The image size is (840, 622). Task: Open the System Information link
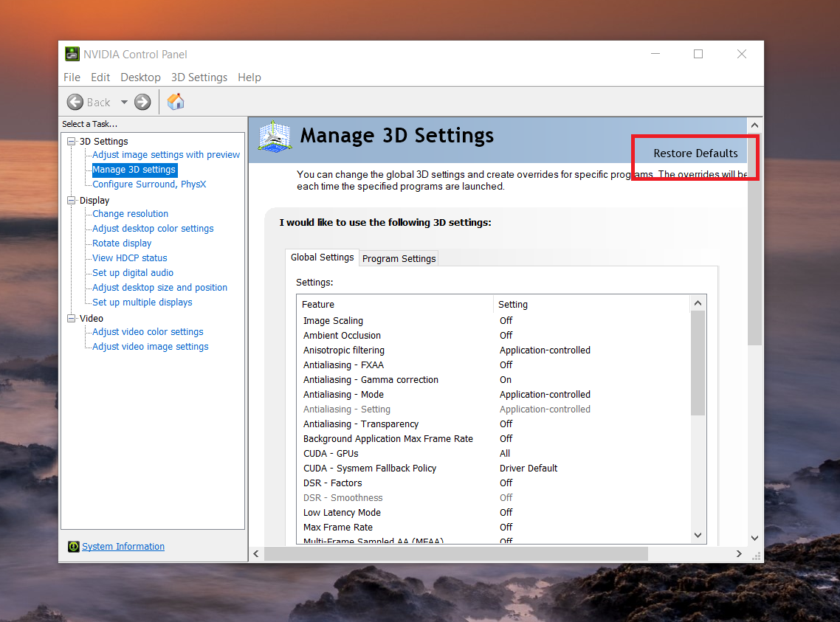tap(123, 546)
